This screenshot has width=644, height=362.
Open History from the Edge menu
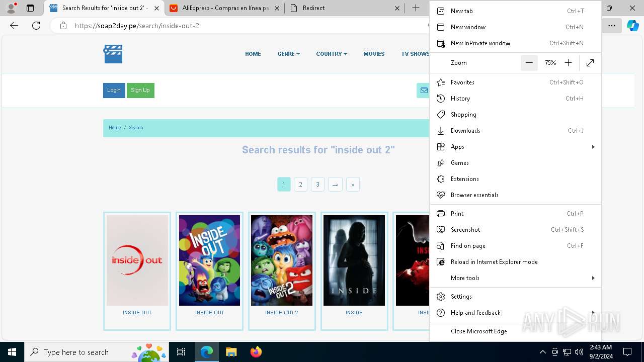(515, 99)
